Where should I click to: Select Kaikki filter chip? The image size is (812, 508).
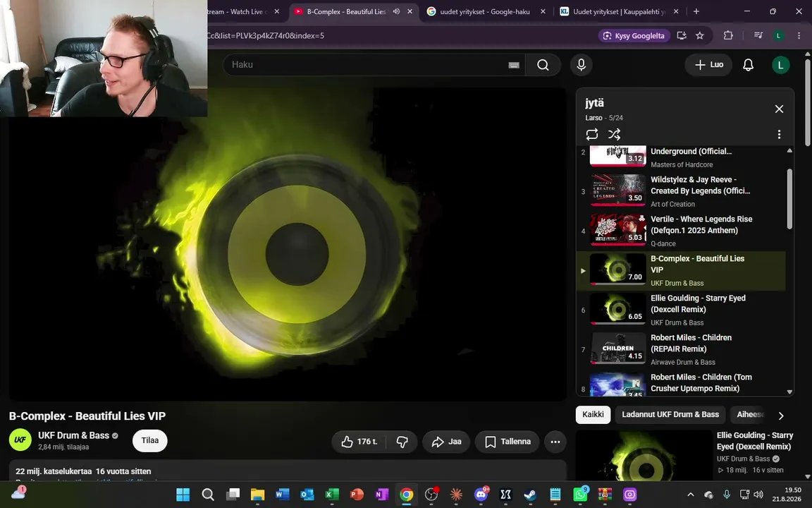click(x=593, y=415)
